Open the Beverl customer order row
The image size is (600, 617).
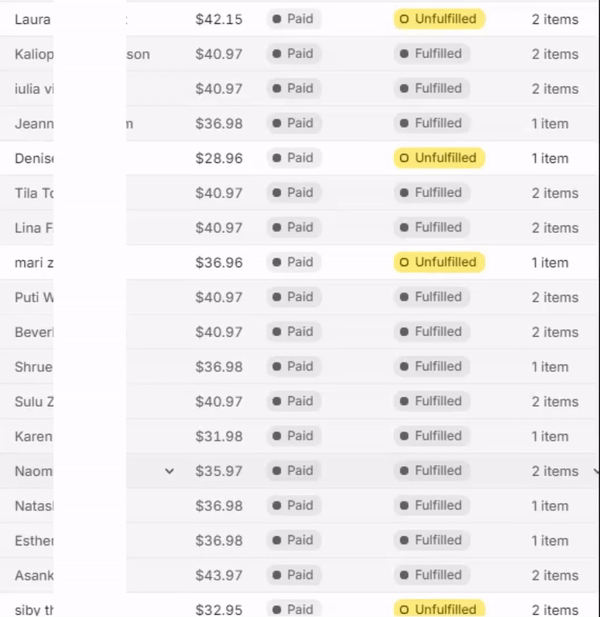tap(33, 332)
